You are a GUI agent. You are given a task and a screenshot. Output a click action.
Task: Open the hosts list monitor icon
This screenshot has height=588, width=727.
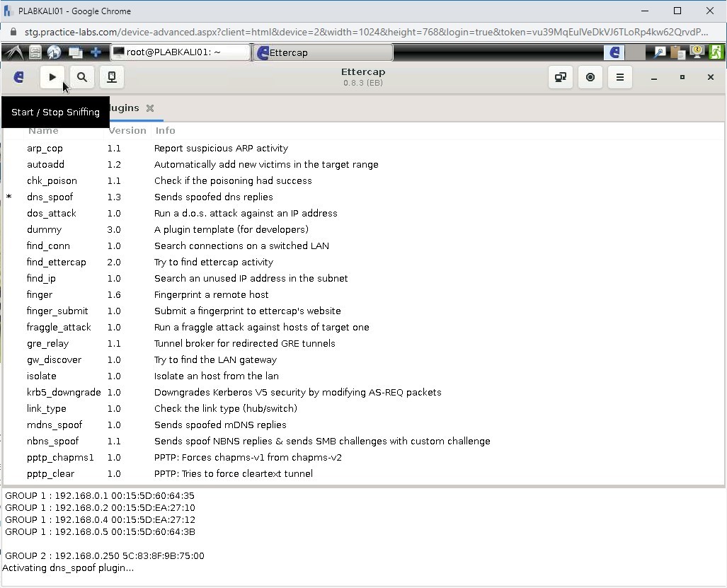(x=111, y=76)
